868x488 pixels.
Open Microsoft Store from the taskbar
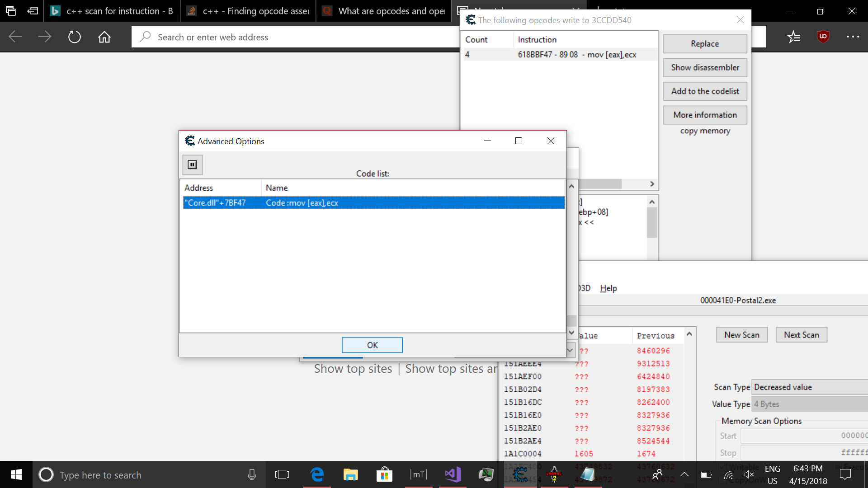[384, 474]
